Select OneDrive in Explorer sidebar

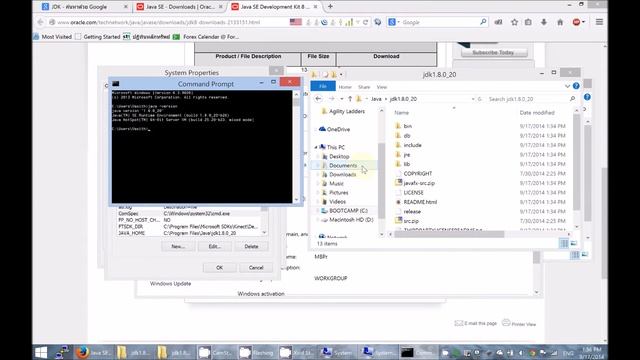point(338,129)
